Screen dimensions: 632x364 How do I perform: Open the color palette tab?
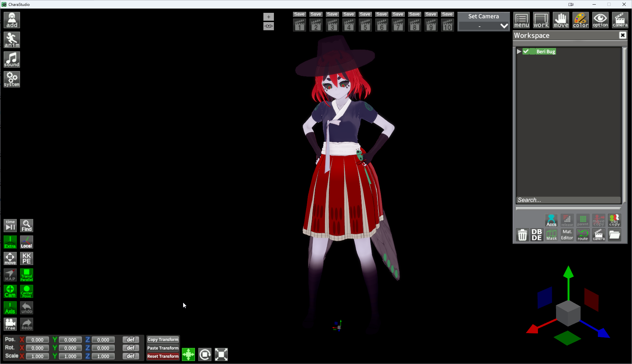(581, 20)
